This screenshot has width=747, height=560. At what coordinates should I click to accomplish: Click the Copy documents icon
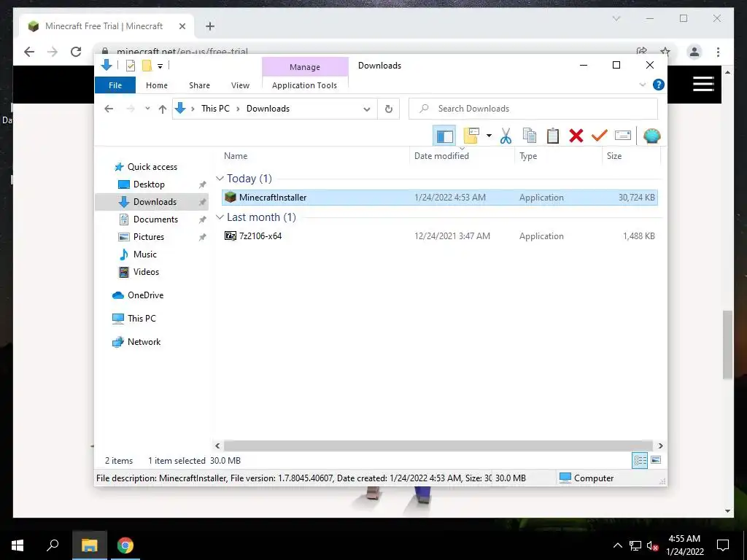point(530,136)
